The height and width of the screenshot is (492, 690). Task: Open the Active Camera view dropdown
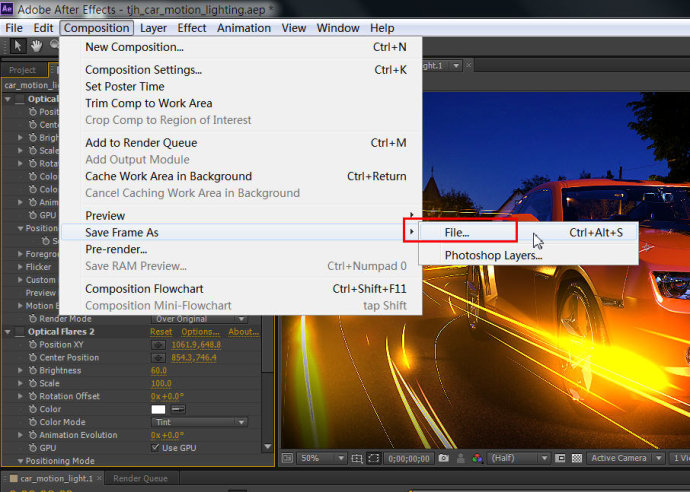tap(626, 459)
